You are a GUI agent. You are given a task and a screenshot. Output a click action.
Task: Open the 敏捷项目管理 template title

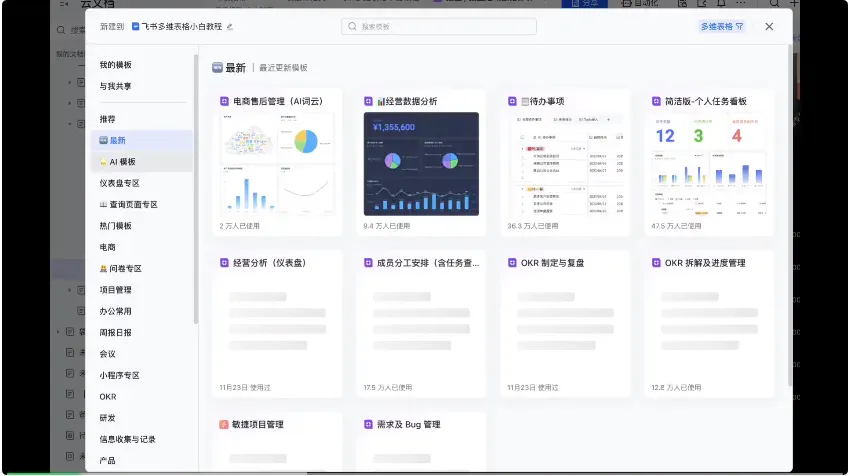point(258,425)
